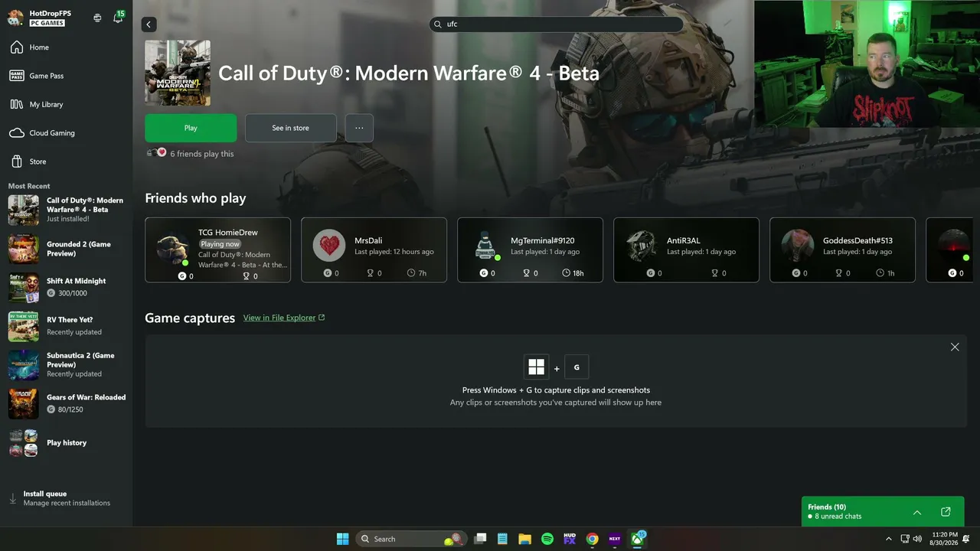Pop out the Friends panel to new window
980x551 pixels.
coord(946,512)
